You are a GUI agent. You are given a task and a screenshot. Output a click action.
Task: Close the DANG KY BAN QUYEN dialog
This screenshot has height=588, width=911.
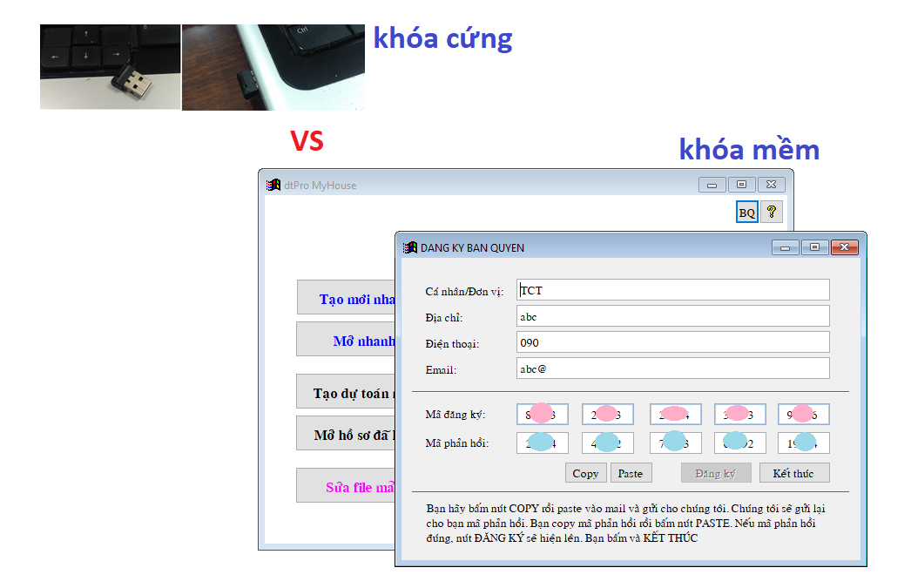point(843,247)
